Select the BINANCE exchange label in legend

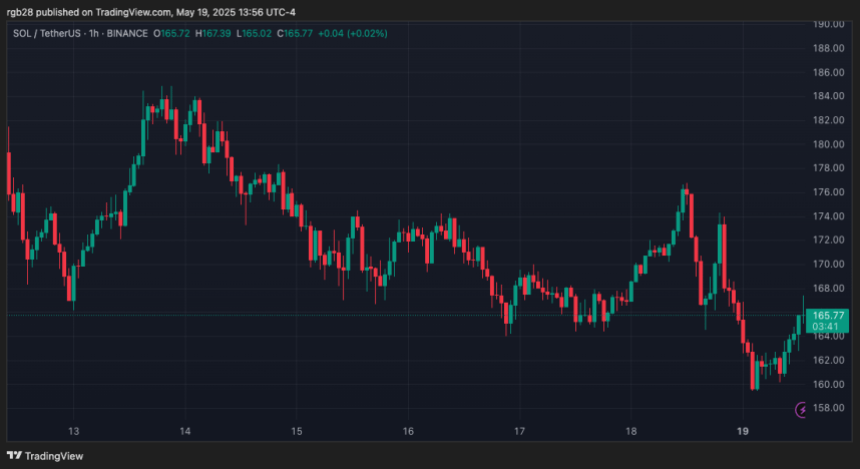pyautogui.click(x=127, y=33)
